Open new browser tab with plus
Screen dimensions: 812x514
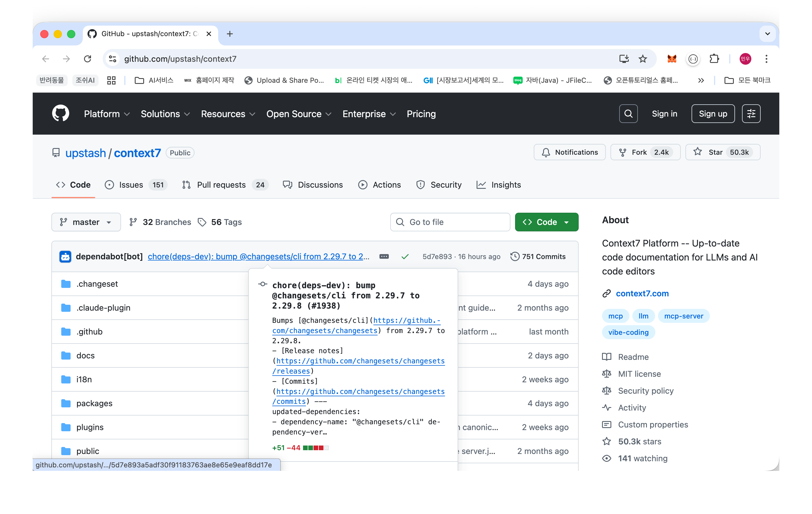230,34
